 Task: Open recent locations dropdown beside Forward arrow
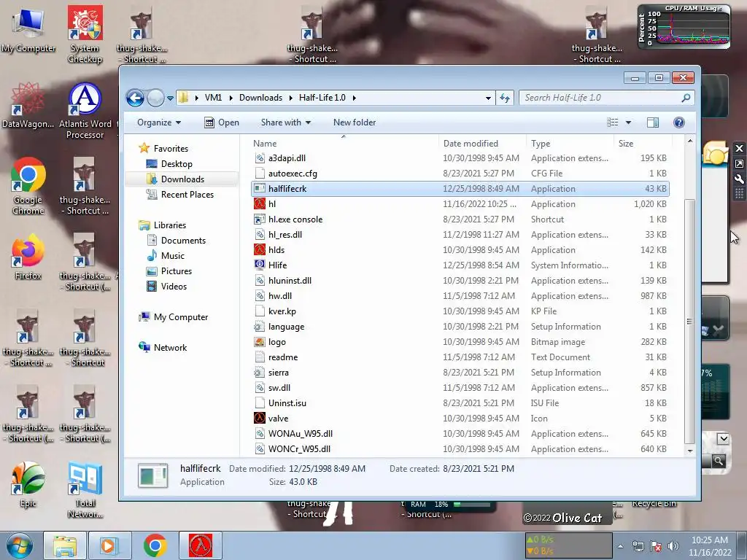tap(170, 98)
